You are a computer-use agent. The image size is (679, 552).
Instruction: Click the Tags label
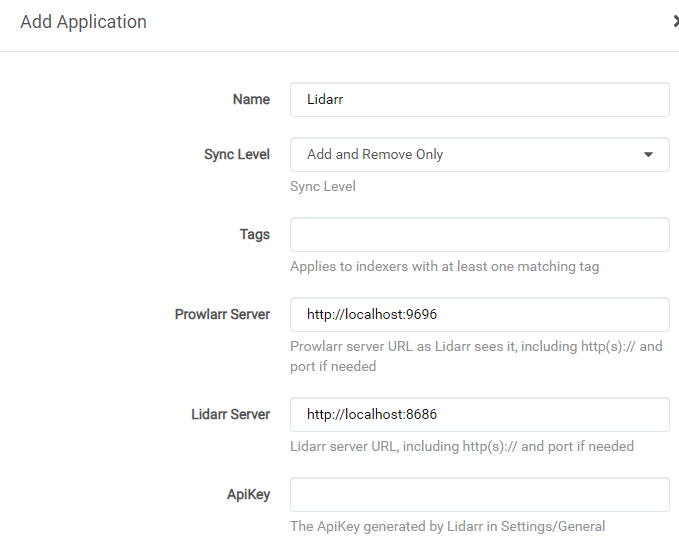pos(255,234)
